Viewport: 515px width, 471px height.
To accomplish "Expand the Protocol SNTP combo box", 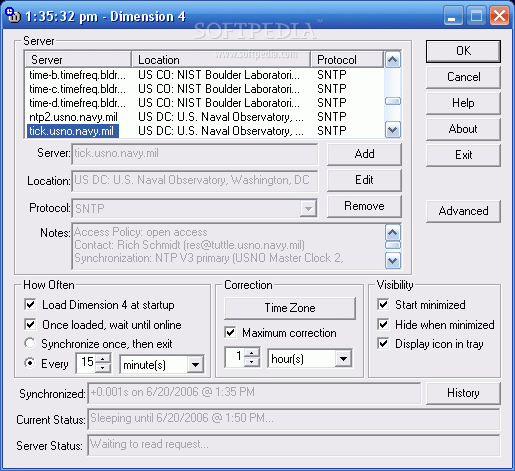I will pos(308,209).
